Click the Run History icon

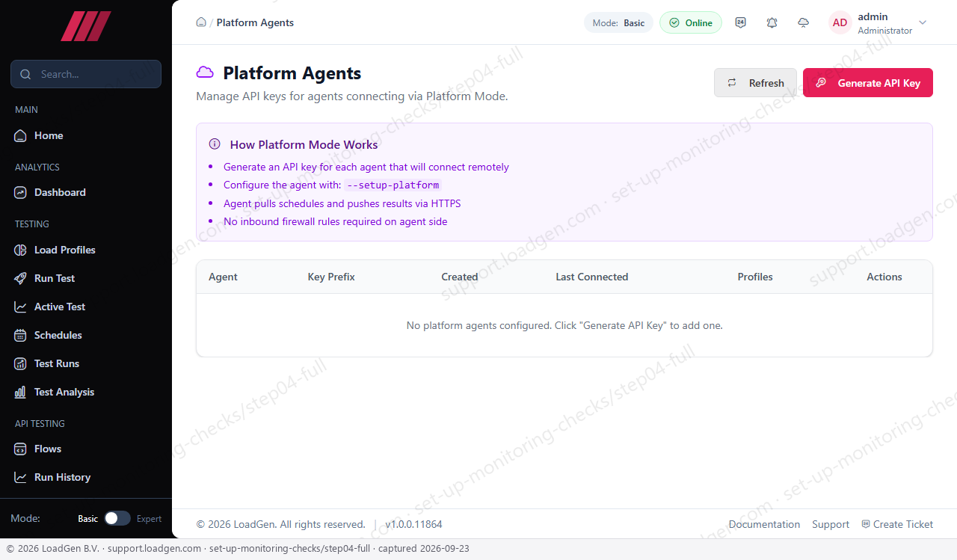pyautogui.click(x=21, y=477)
